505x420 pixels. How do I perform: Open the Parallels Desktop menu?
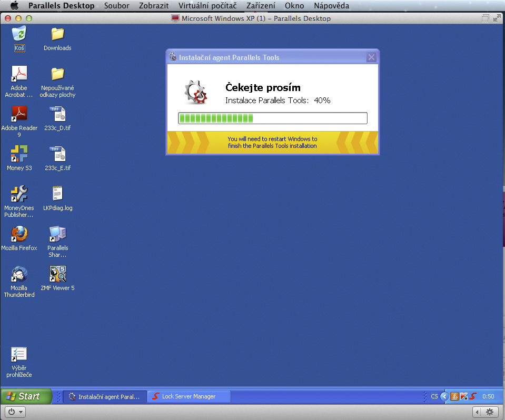pyautogui.click(x=61, y=5)
